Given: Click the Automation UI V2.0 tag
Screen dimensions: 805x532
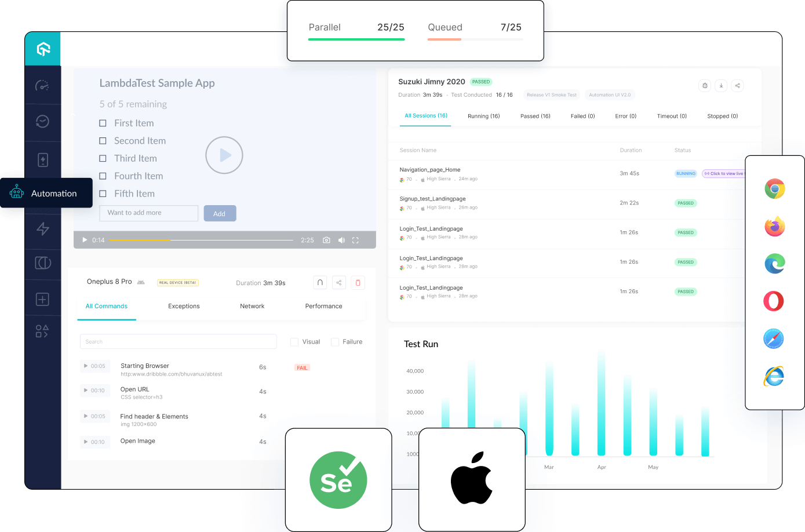Looking at the screenshot, I should [x=610, y=95].
